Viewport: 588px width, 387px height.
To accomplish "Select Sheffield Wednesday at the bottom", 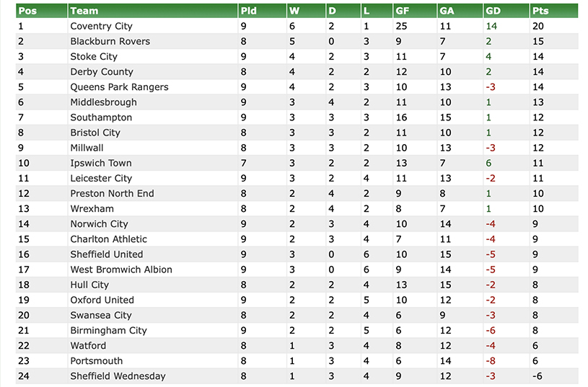I will 118,375.
